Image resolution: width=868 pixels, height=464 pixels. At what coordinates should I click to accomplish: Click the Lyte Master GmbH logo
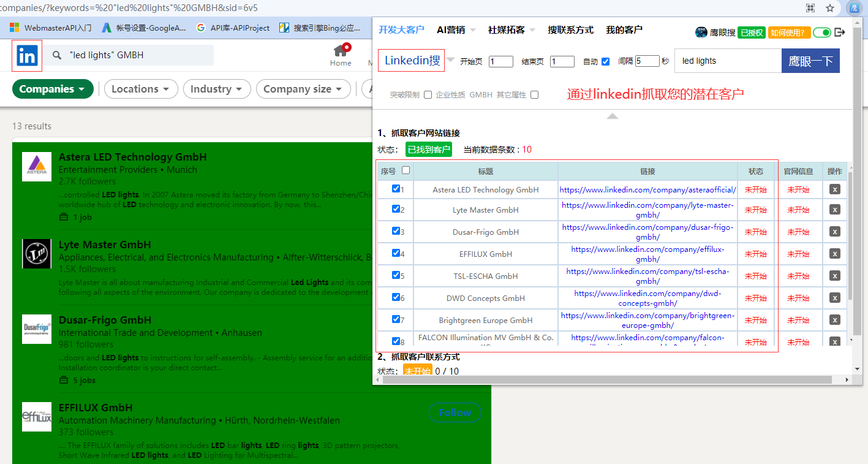(x=37, y=254)
